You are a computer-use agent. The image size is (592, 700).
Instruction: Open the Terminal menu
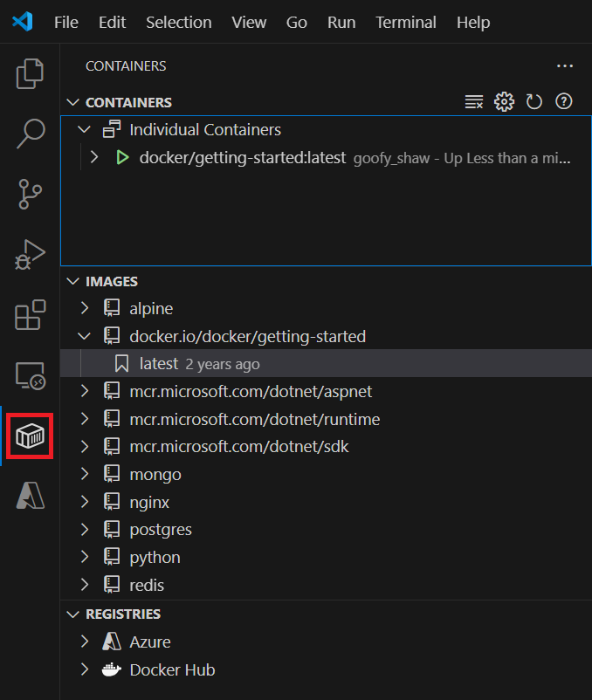point(405,23)
